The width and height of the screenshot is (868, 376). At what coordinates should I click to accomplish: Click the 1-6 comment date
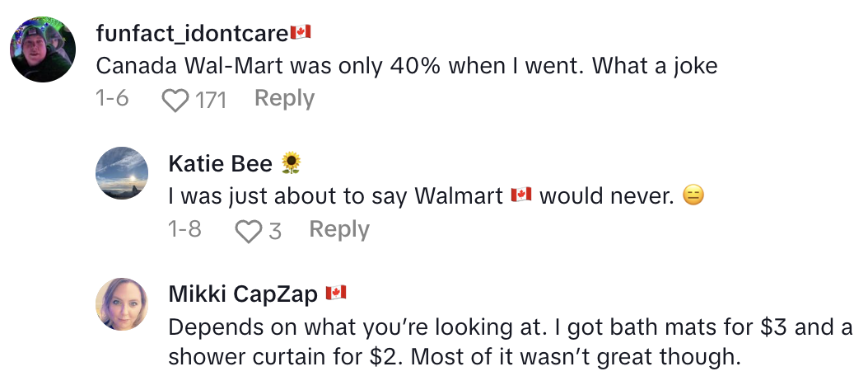112,99
